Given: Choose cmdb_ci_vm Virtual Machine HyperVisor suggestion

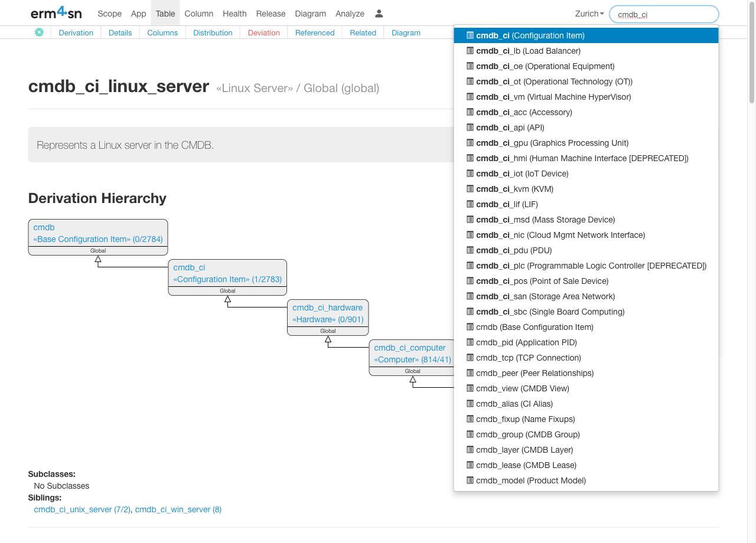Looking at the screenshot, I should click(553, 97).
